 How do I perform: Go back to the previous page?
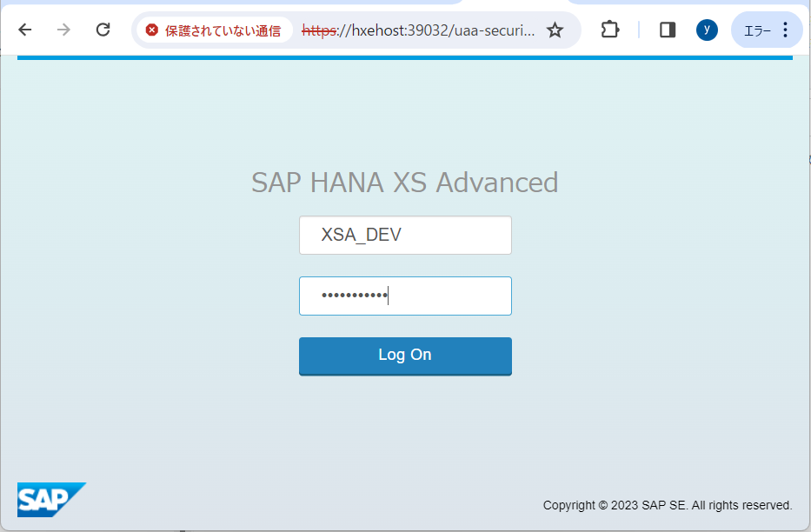pyautogui.click(x=25, y=30)
